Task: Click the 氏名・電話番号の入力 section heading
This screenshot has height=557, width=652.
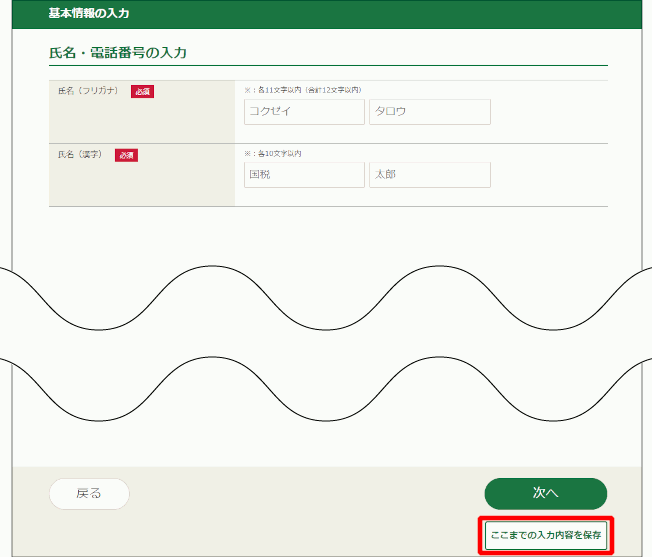Action: click(118, 51)
